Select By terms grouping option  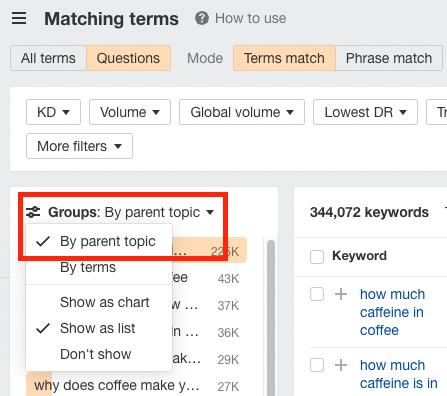pyautogui.click(x=99, y=267)
